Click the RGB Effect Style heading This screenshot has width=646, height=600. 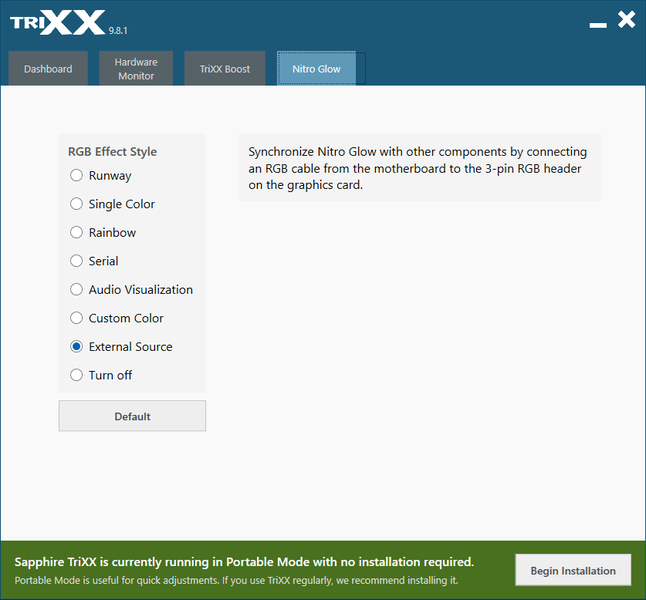(112, 152)
